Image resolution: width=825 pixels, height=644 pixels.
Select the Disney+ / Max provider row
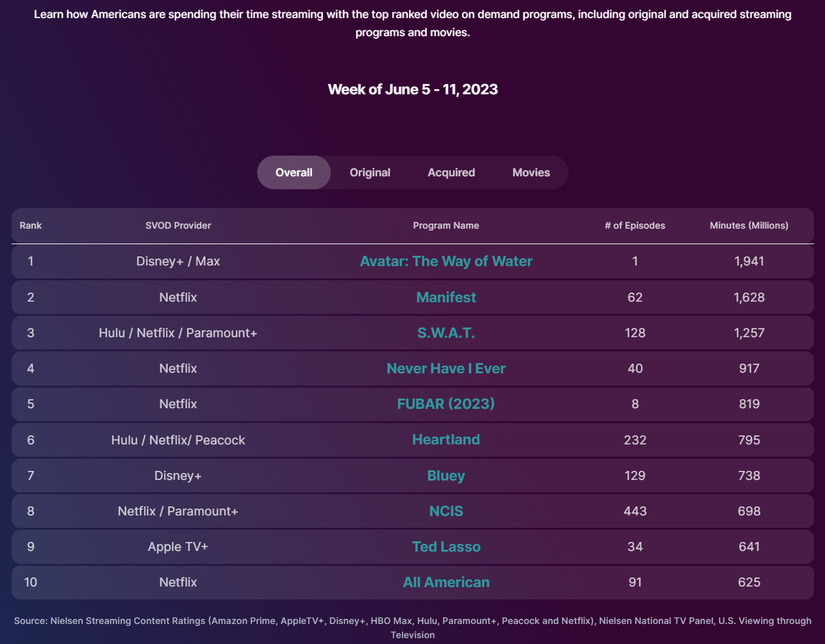click(x=178, y=261)
